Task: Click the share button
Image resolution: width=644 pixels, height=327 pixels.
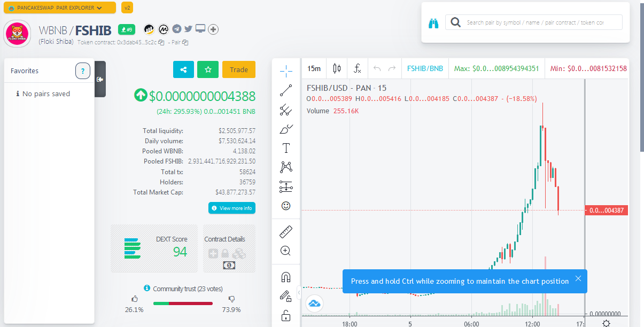Action: [x=184, y=69]
